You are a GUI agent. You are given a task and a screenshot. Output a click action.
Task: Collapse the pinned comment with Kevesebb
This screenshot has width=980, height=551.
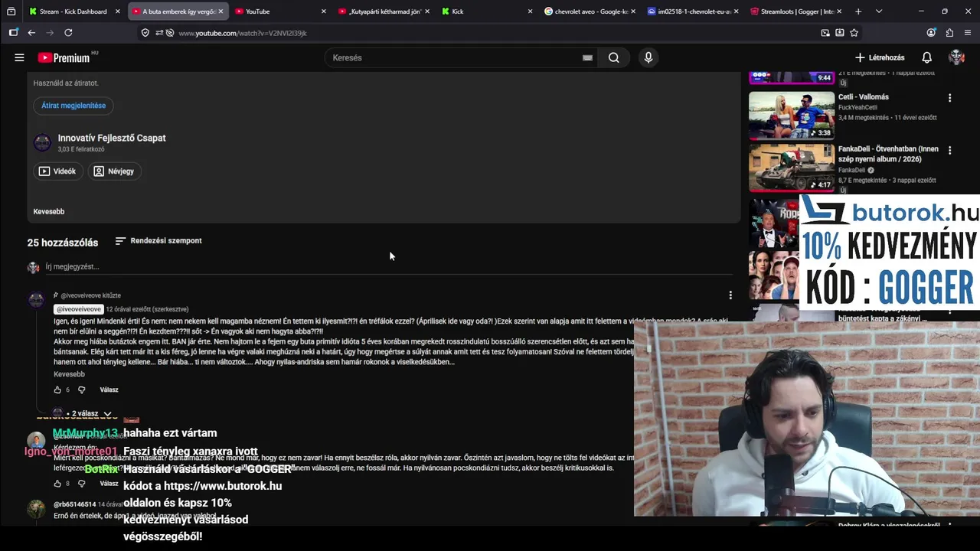point(69,374)
